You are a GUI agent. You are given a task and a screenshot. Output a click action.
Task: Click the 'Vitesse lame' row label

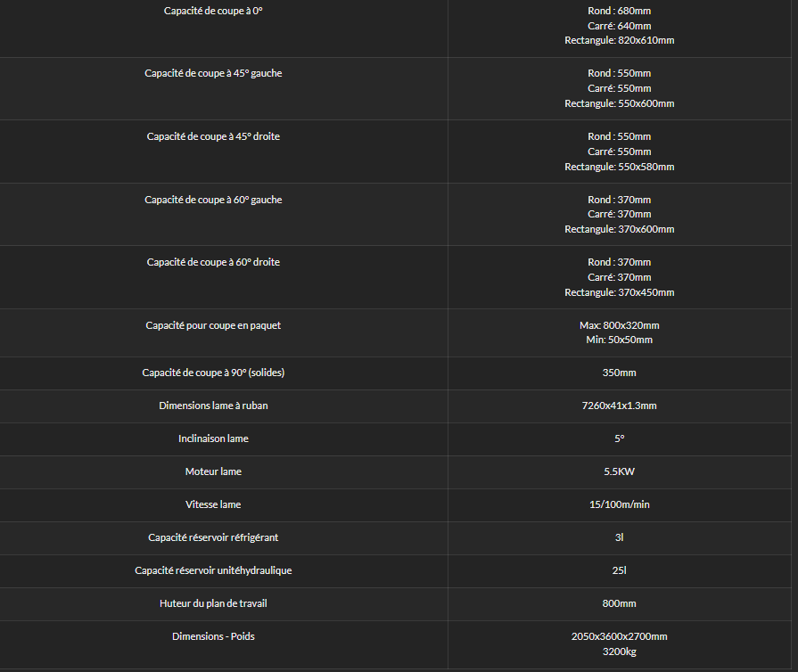[x=213, y=504]
